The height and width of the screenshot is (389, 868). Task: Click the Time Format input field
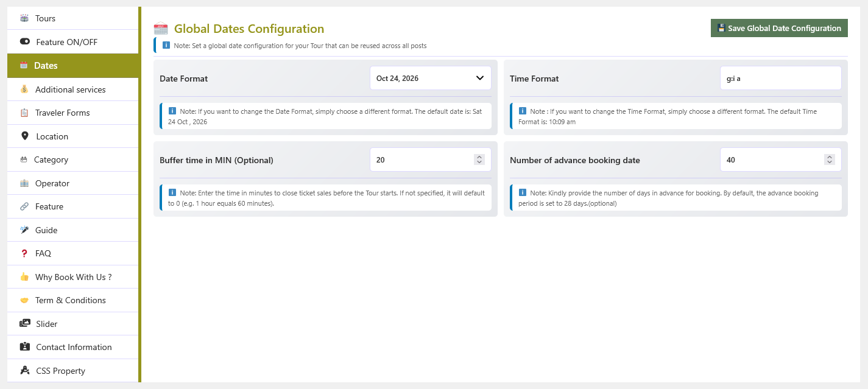781,78
